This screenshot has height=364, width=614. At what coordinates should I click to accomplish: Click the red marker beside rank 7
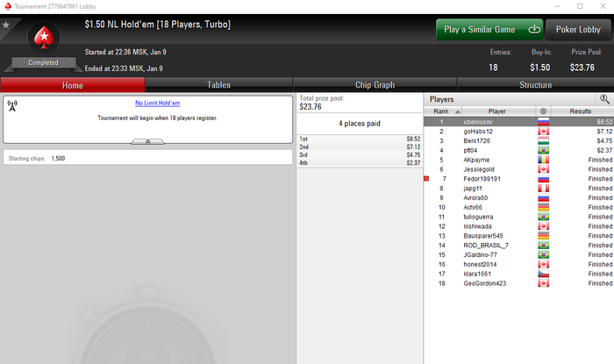pyautogui.click(x=426, y=179)
